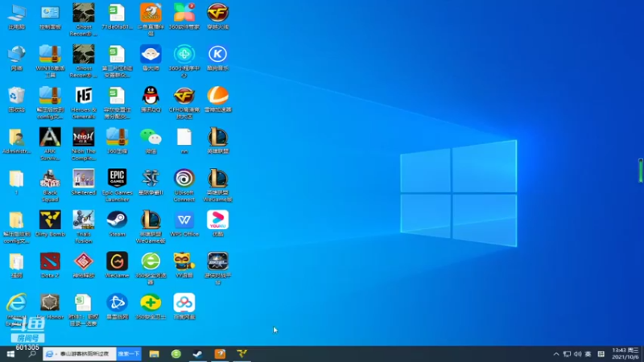
Task: Open the Steam desktop shortcut
Action: point(117,224)
